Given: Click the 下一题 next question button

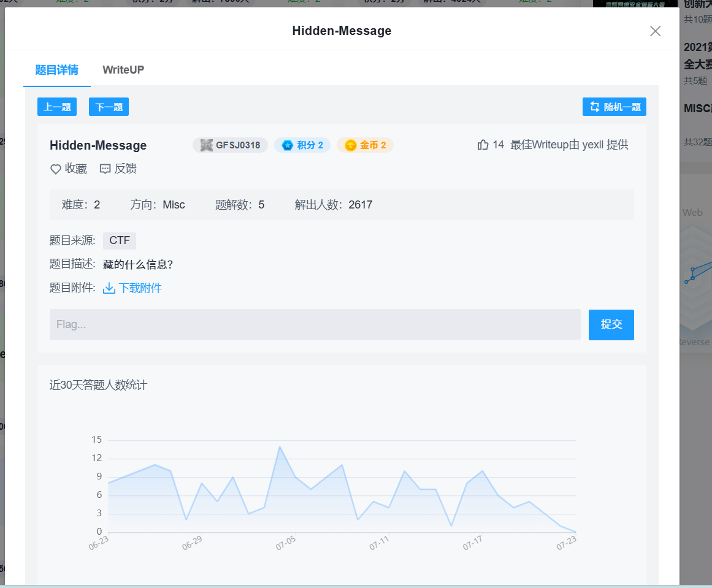Looking at the screenshot, I should click(x=109, y=106).
